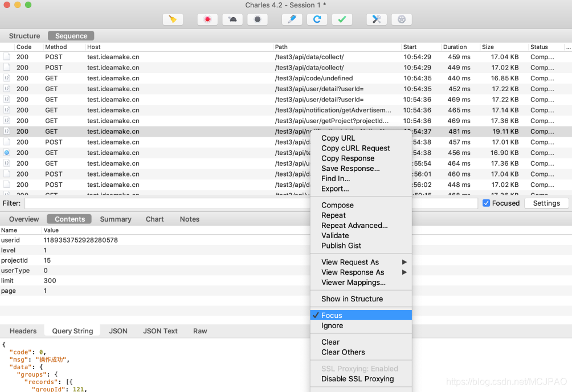
Task: Click the green checkmark Validate icon
Action: [x=342, y=19]
